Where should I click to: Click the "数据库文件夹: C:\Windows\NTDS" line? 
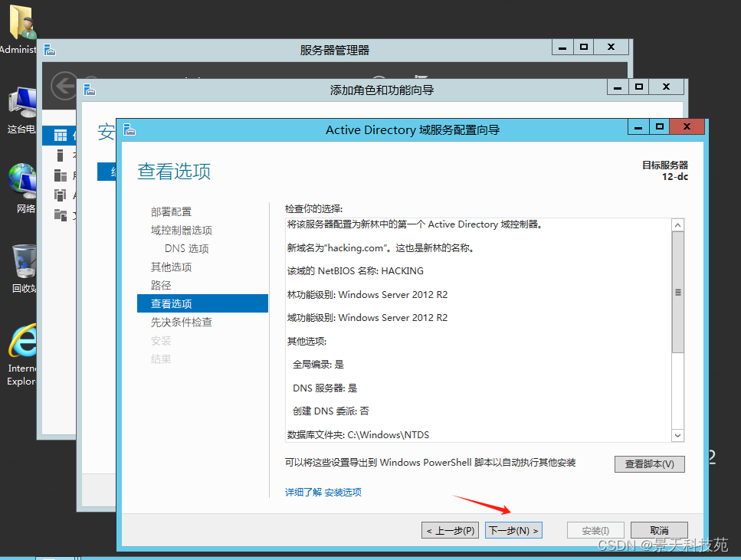coord(358,435)
